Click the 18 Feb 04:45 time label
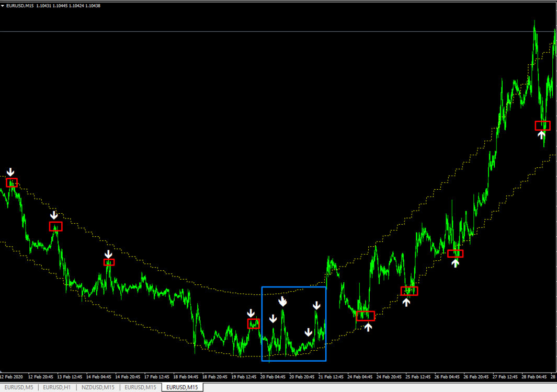The image size is (557, 392). [186, 377]
